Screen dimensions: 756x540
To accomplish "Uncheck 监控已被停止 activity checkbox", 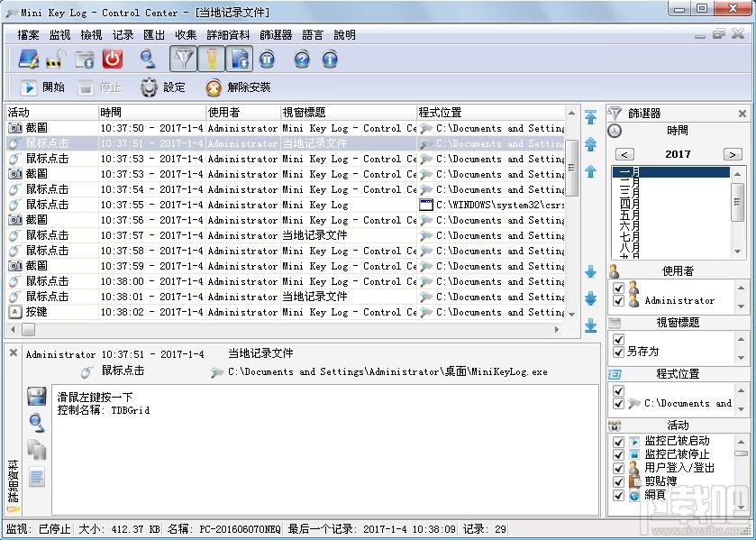I will [619, 454].
